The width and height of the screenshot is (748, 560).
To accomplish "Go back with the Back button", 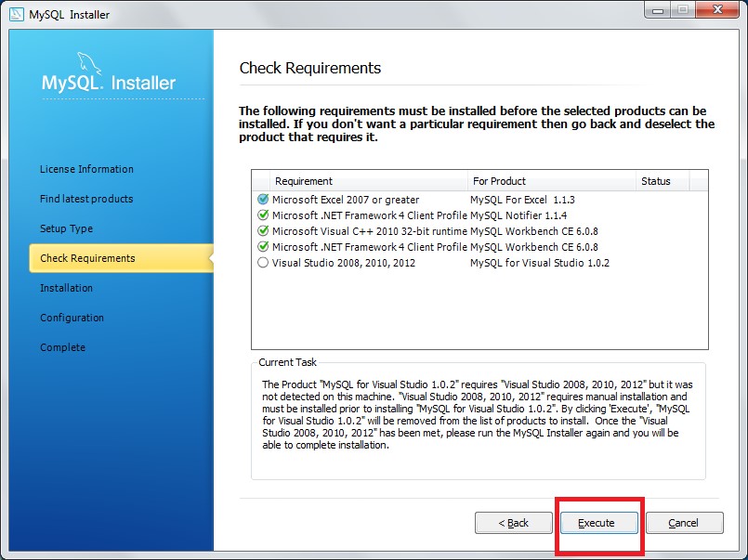I will pyautogui.click(x=513, y=523).
